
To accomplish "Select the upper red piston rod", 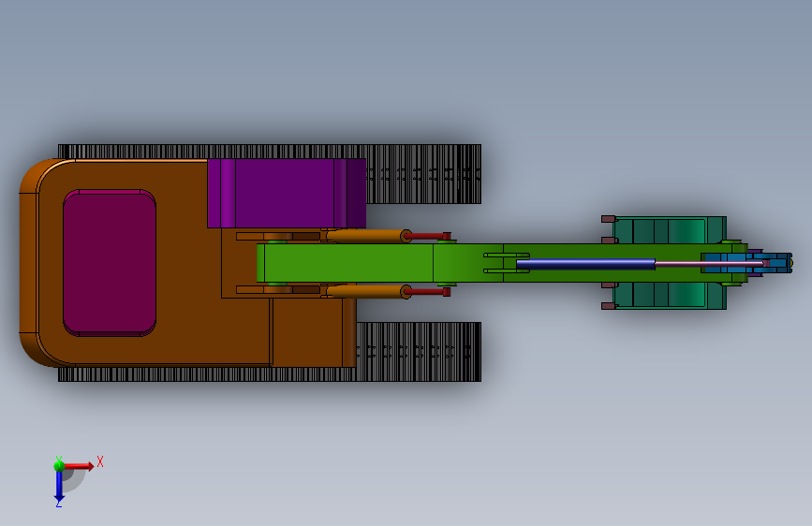I will 428,236.
